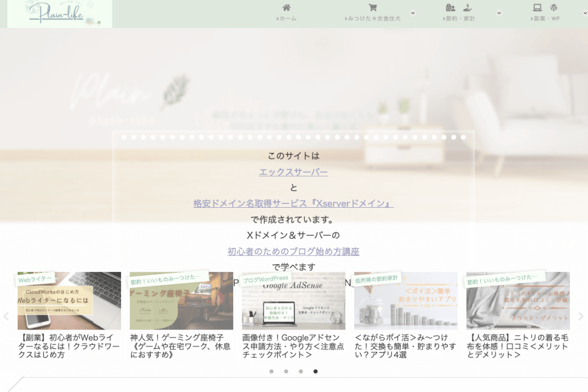Select the first carousel position dot
This screenshot has height=392, width=588.
click(x=272, y=372)
